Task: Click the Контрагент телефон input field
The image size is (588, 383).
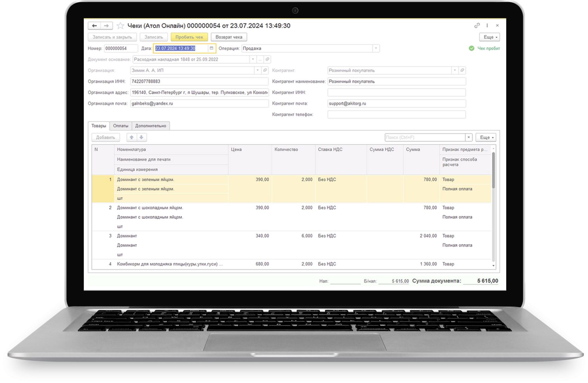Action: point(397,115)
